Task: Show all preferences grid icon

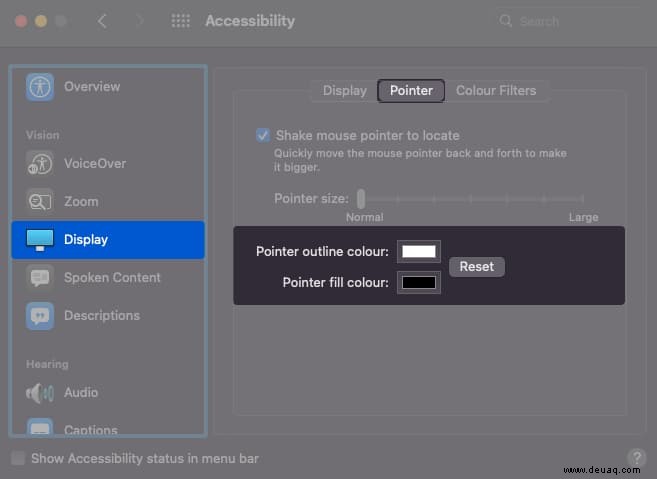Action: pyautogui.click(x=181, y=21)
